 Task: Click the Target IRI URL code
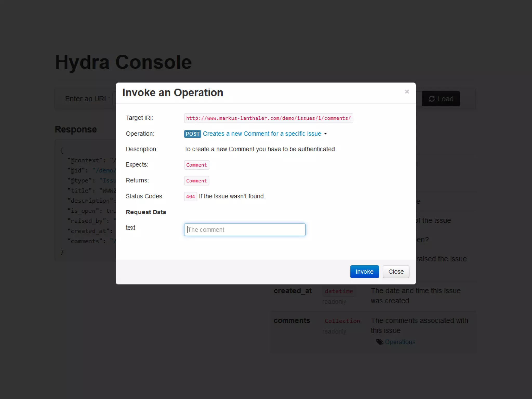[x=268, y=118]
